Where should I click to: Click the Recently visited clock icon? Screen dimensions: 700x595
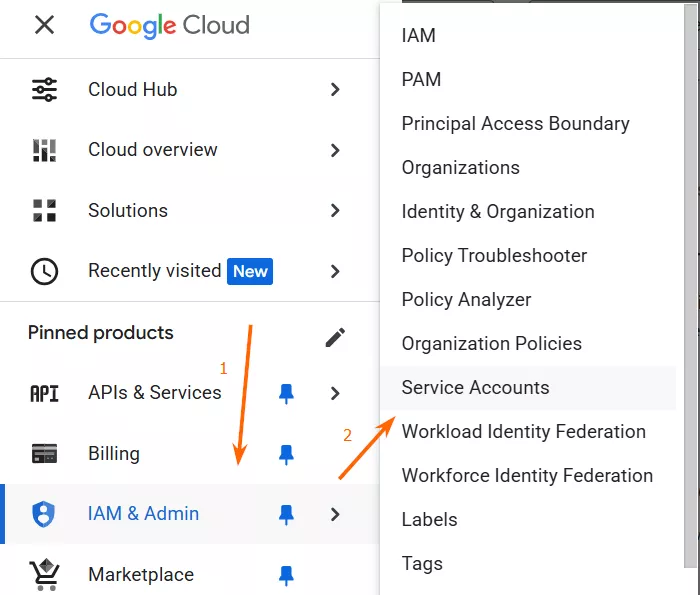pos(44,271)
